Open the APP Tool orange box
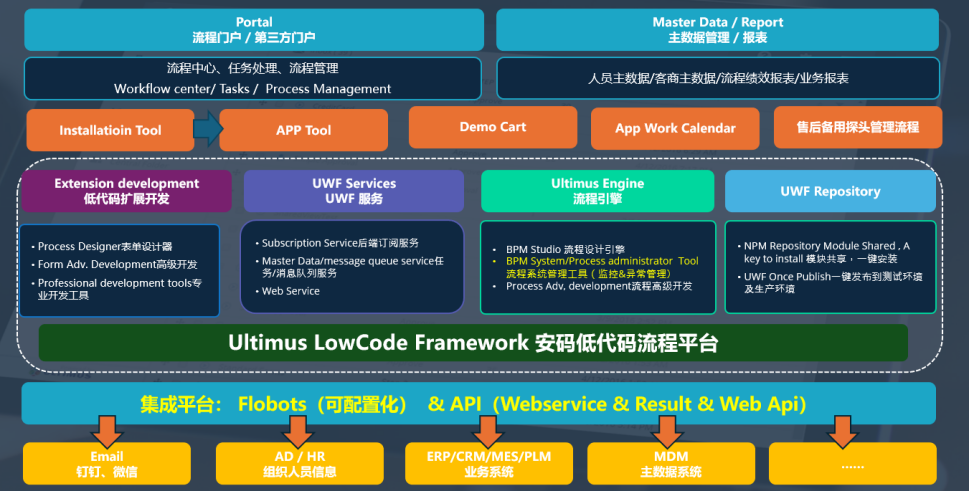 click(304, 130)
